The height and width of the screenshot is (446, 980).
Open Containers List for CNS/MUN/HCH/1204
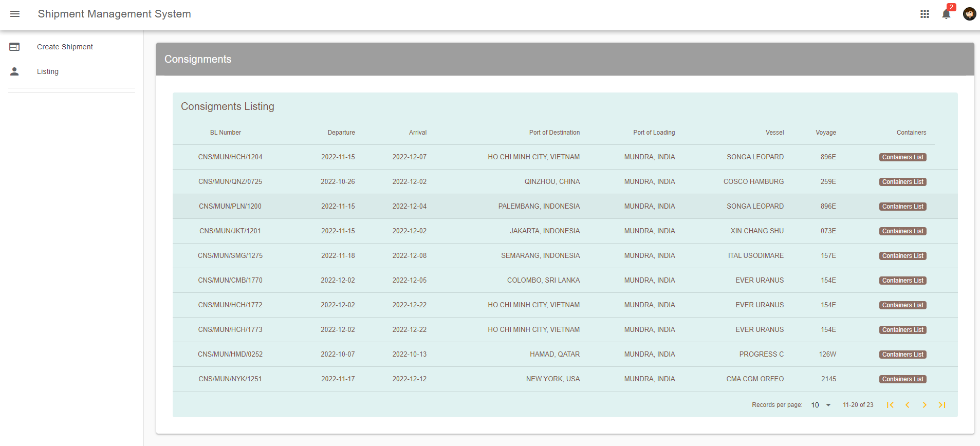click(902, 157)
